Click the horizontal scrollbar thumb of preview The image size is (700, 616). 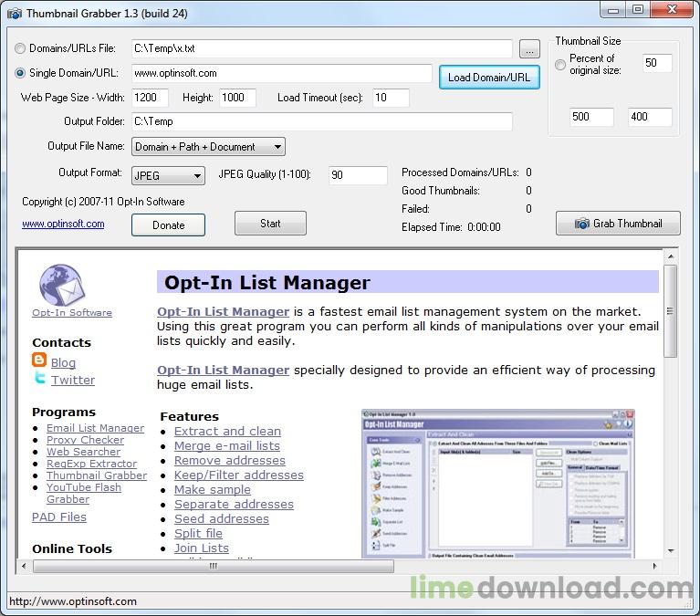coord(214,566)
